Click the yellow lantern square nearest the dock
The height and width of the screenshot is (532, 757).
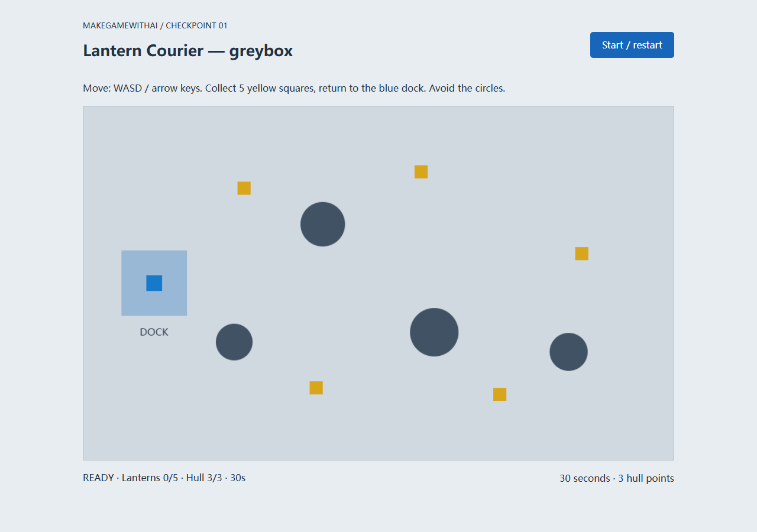click(244, 188)
